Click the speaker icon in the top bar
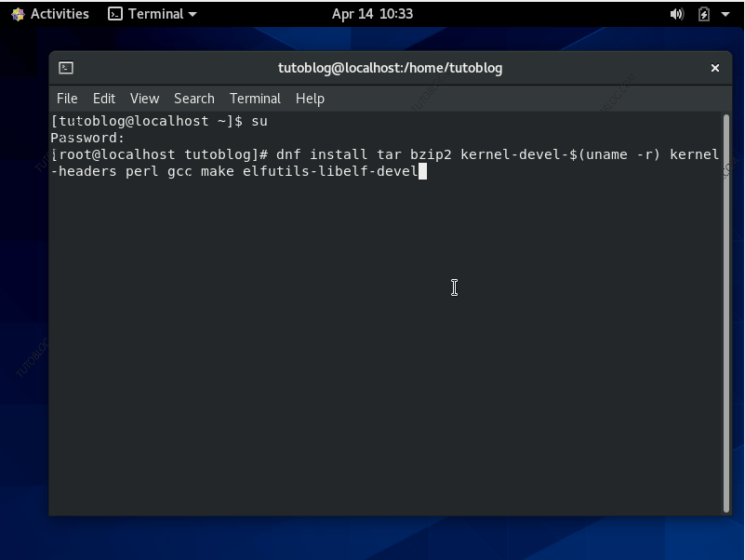The width and height of the screenshot is (745, 560). click(x=676, y=13)
